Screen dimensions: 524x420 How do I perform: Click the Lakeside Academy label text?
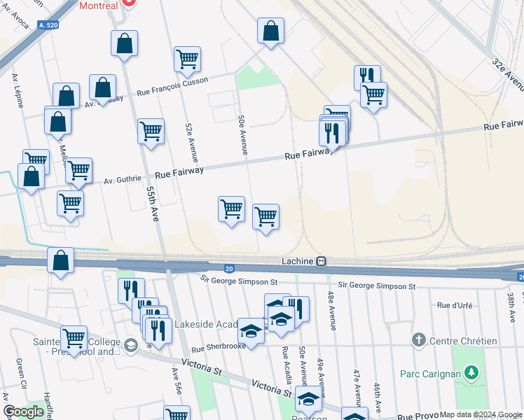[206, 324]
